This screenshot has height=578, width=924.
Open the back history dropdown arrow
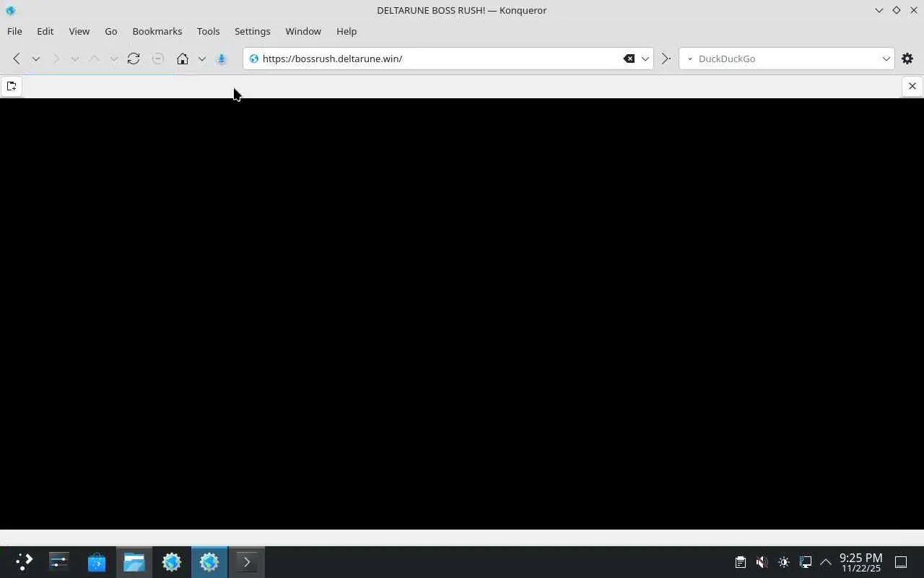(35, 59)
